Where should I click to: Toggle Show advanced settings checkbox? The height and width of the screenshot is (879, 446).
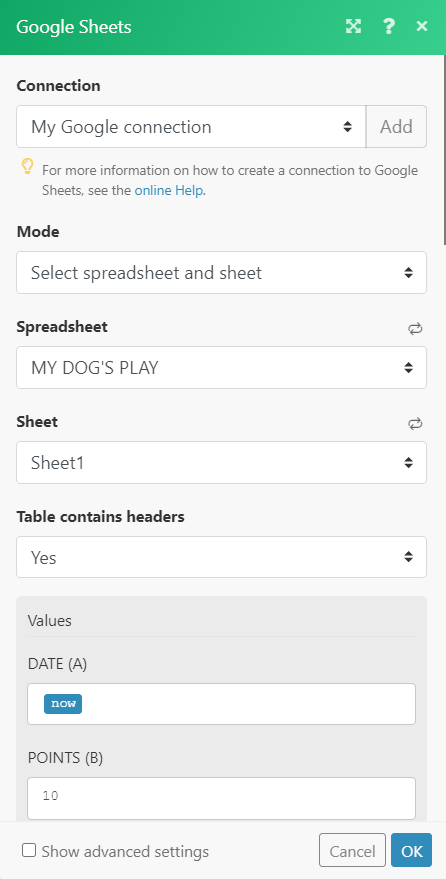29,850
